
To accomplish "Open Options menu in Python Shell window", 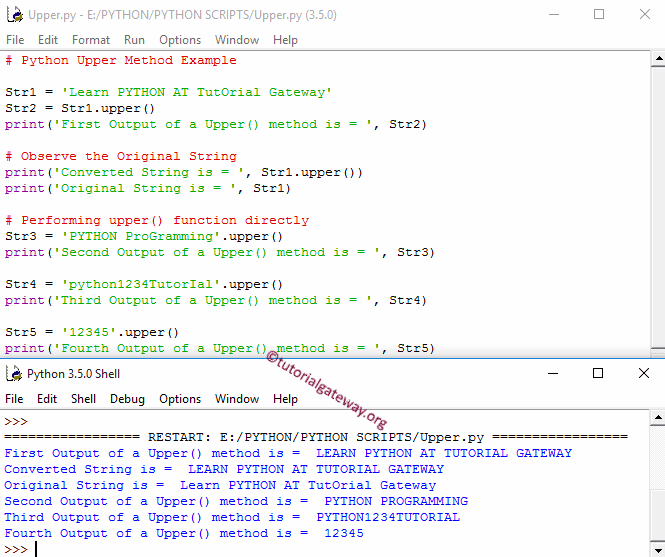I will (x=180, y=399).
